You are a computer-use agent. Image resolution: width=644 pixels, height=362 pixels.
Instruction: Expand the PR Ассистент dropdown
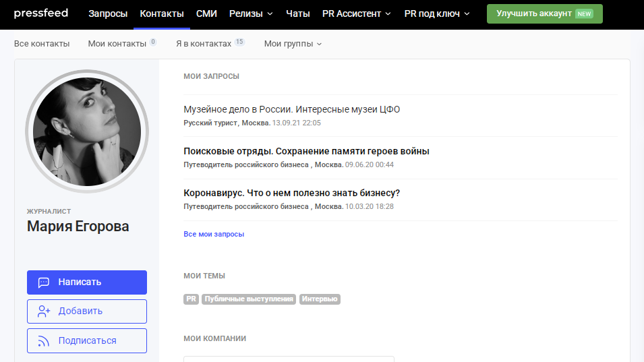coord(357,13)
